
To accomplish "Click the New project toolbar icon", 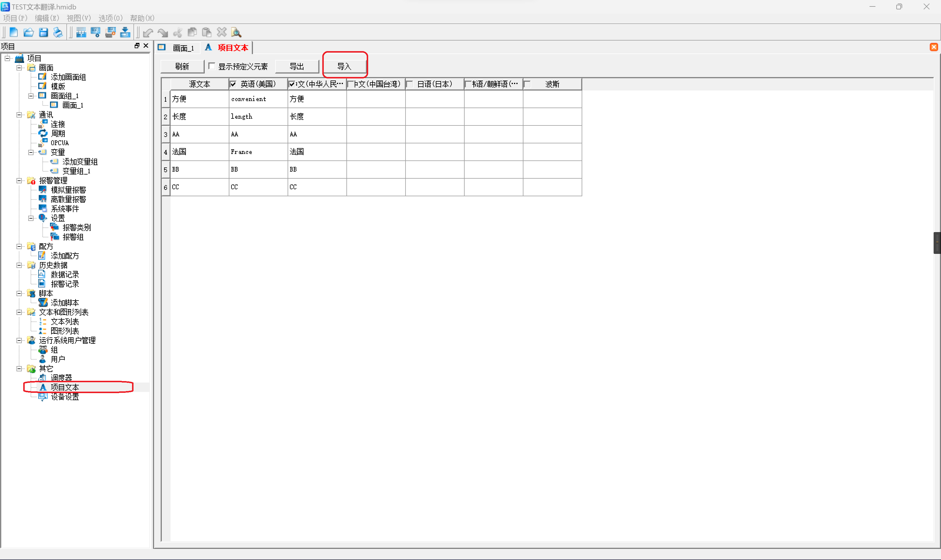I will tap(14, 32).
